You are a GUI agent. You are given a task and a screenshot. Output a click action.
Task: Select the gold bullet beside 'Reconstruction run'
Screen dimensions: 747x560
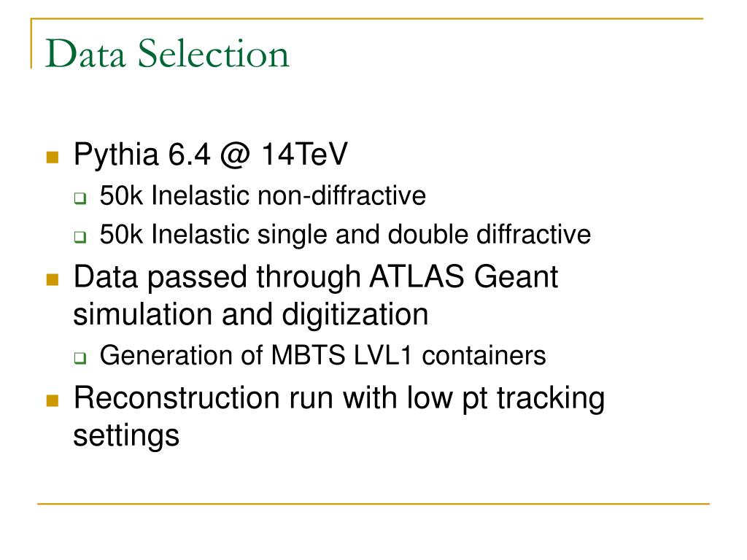click(53, 400)
